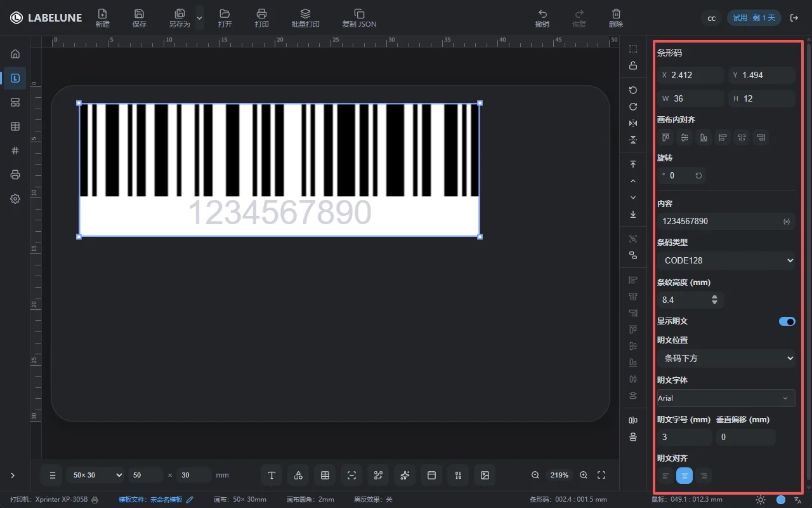Open the 明文位置 dropdown
Screen dimensions: 812x508
[x=726, y=358]
